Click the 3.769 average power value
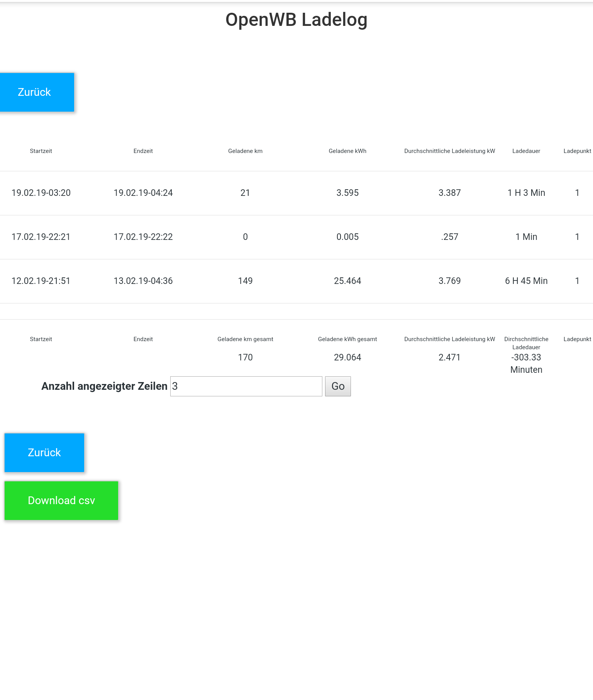The height and width of the screenshot is (700, 593). point(450,281)
